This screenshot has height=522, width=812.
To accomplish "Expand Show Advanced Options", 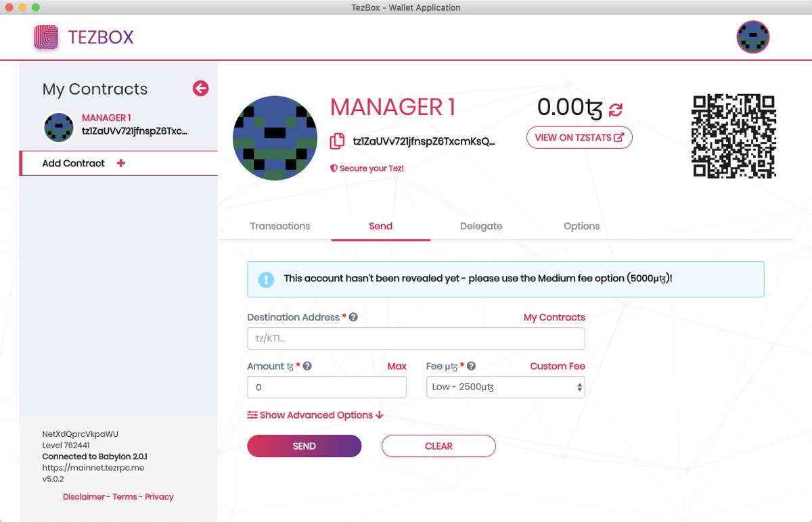I will [x=315, y=415].
